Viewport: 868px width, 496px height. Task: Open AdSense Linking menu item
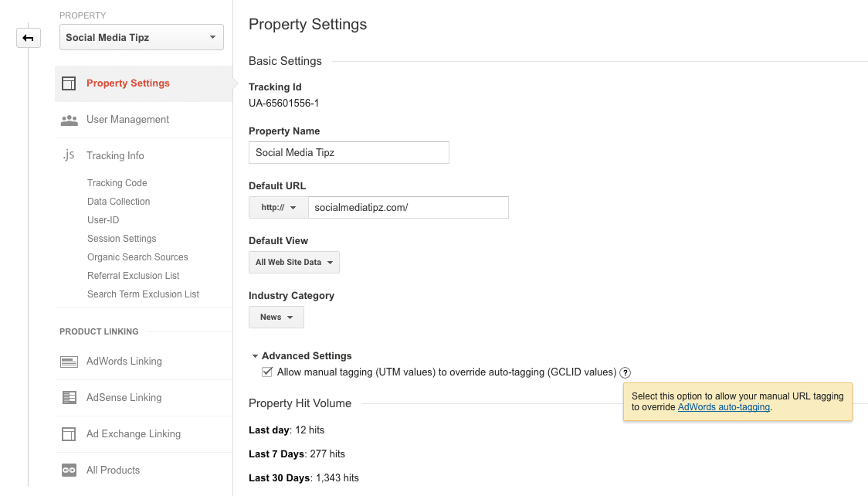[144, 397]
